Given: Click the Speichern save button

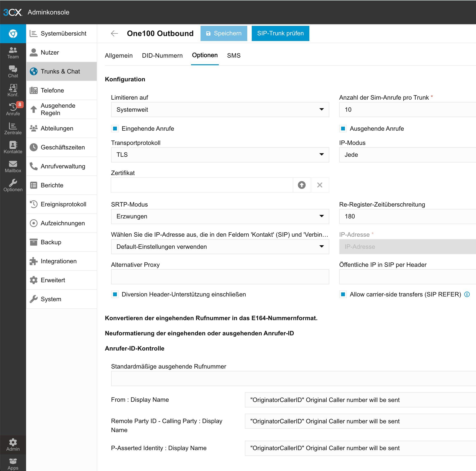Looking at the screenshot, I should (224, 33).
